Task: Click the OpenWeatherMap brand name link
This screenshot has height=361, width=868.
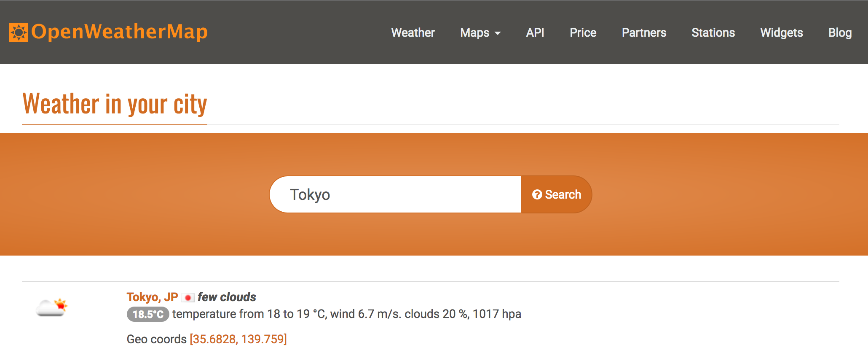Action: (x=120, y=32)
